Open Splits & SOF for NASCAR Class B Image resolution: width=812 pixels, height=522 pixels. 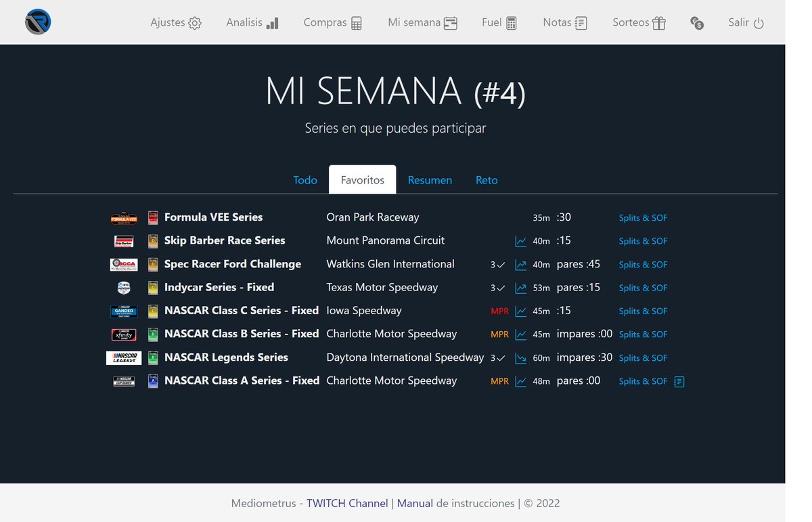click(x=643, y=334)
